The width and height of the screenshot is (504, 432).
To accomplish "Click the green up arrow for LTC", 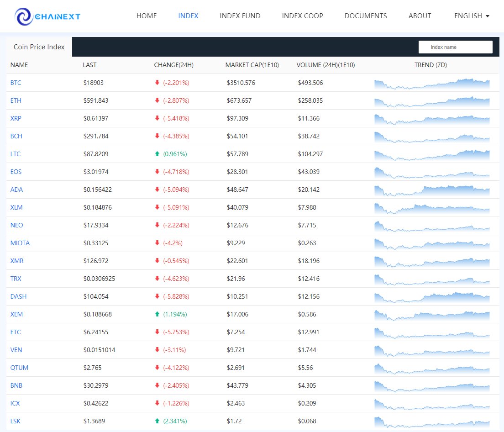I will pyautogui.click(x=157, y=154).
